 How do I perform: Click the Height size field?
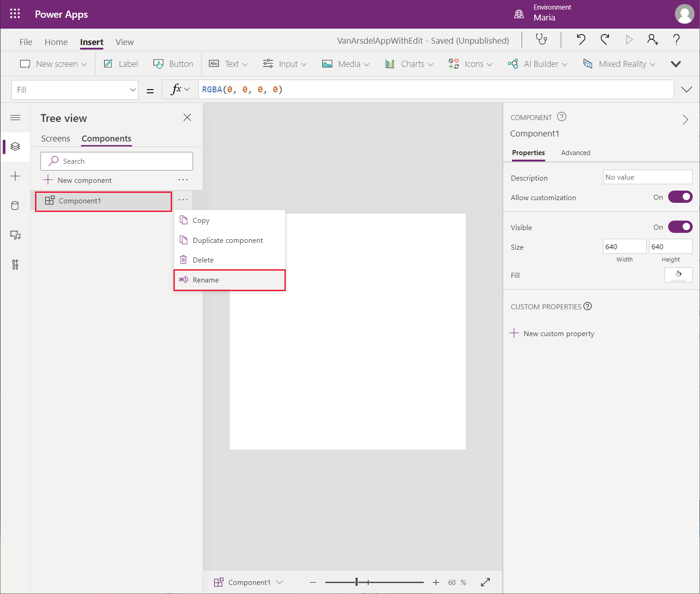click(x=671, y=247)
